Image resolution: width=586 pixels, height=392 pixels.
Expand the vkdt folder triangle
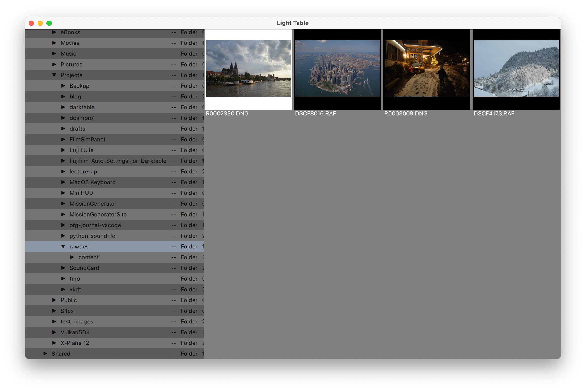click(63, 289)
